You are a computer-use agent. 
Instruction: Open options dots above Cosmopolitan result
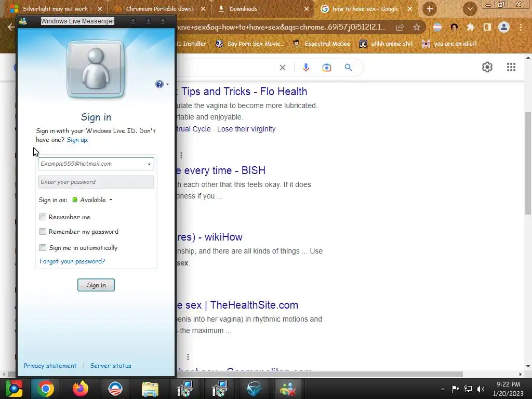(x=188, y=357)
